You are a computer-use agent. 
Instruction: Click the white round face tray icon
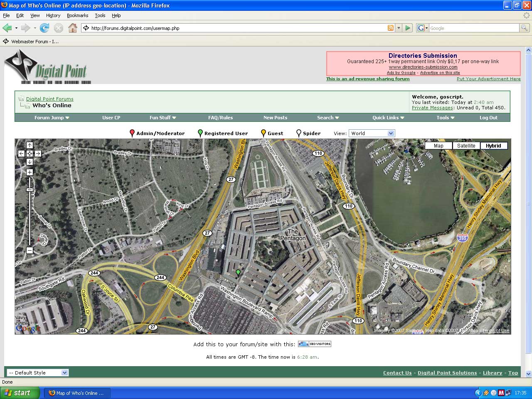(493, 393)
